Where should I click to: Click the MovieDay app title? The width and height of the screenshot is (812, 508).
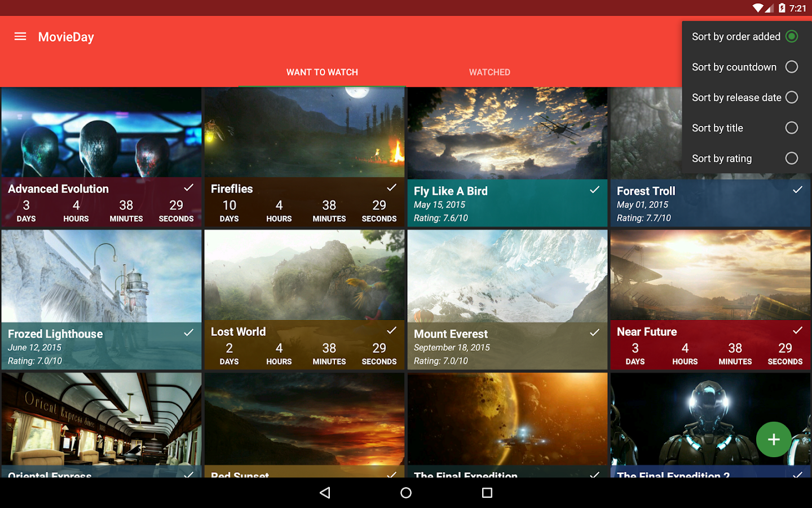66,37
